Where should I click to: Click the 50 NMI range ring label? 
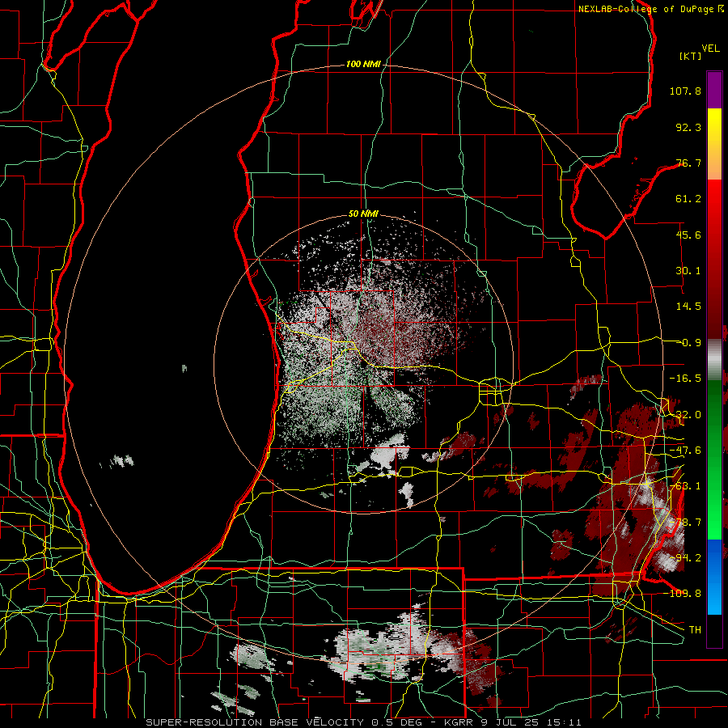pos(363,214)
